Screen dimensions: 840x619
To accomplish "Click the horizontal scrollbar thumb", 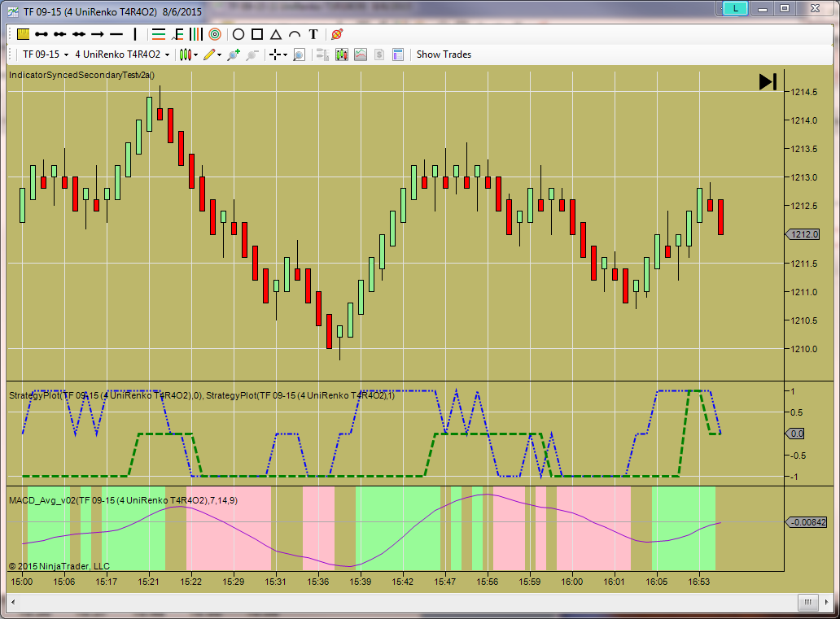I will pyautogui.click(x=808, y=602).
